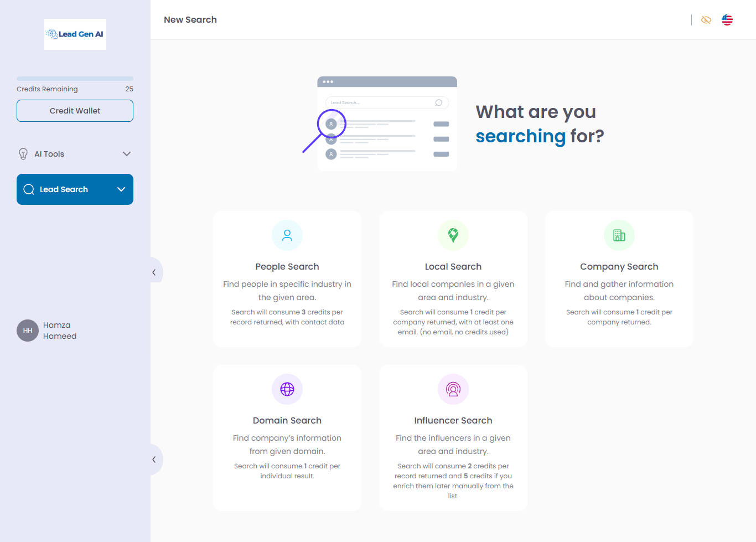Click the lead search illustration image
Screen dimensions: 756x542
380,123
